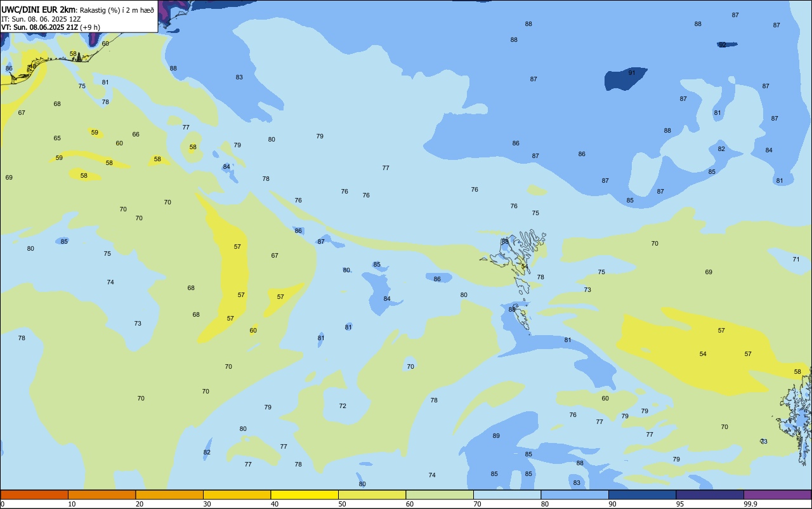Click the dark blue 90–95 legend swatch
Image resolution: width=812 pixels, height=509 pixels.
click(642, 494)
